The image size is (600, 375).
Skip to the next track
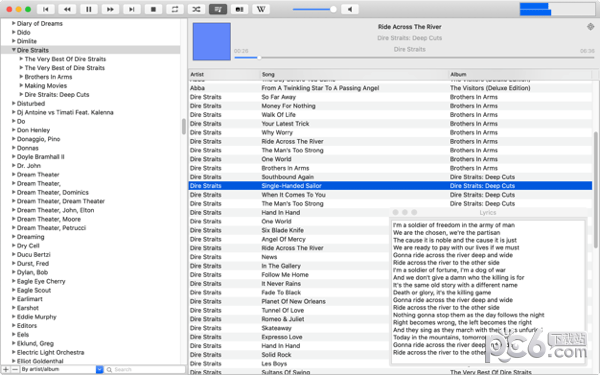click(x=132, y=9)
